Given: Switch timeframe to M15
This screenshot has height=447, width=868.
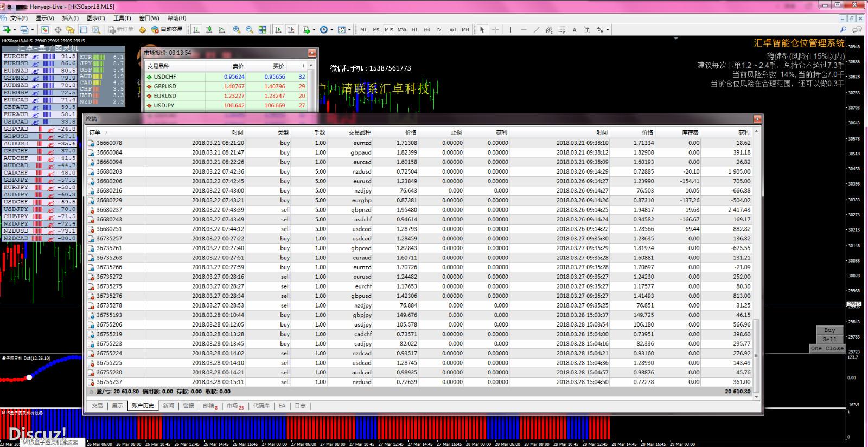Looking at the screenshot, I should [x=389, y=30].
